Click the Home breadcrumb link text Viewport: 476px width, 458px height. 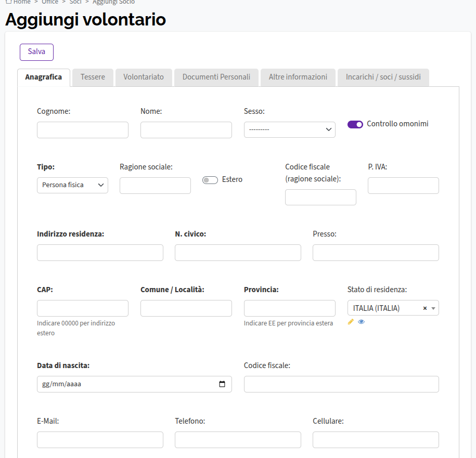click(22, 2)
